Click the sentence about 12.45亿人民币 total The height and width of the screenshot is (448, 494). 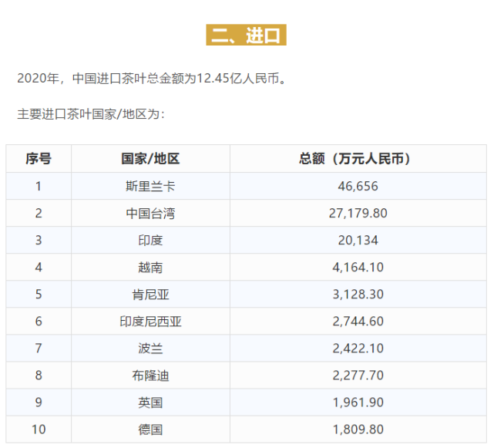tap(152, 78)
